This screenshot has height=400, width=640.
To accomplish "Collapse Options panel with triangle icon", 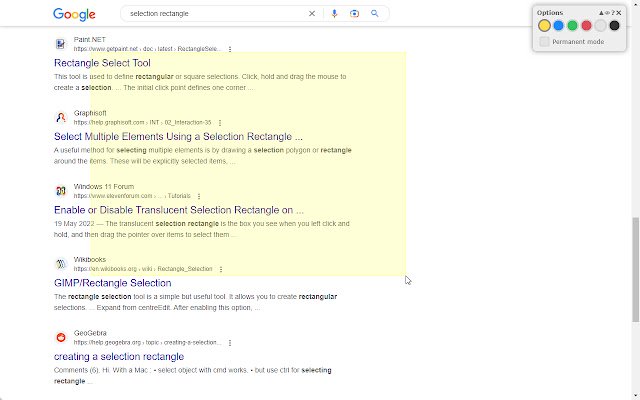I will [601, 13].
